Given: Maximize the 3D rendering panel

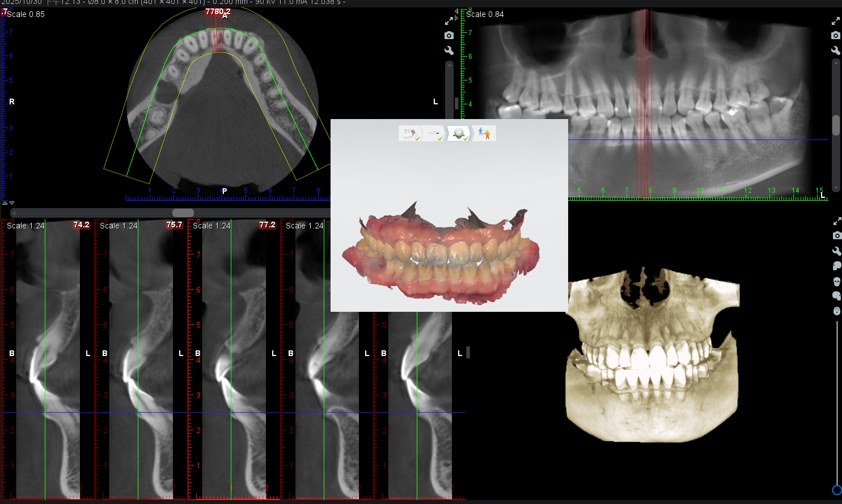Looking at the screenshot, I should click(837, 221).
